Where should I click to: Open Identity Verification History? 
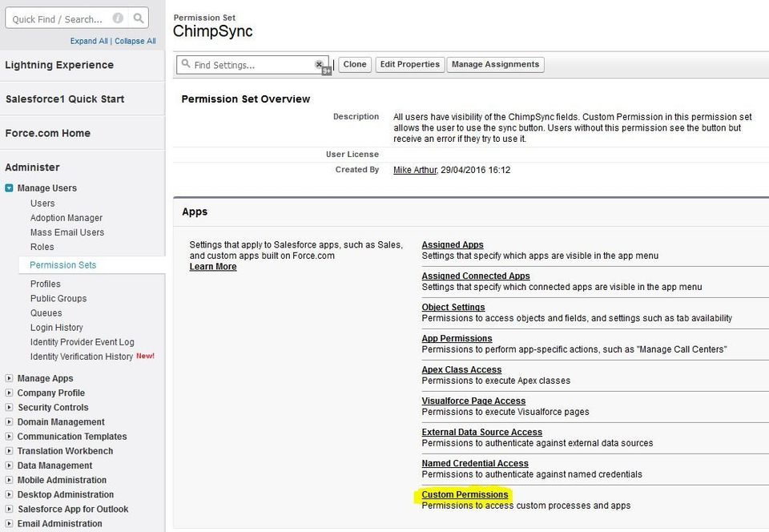point(82,357)
